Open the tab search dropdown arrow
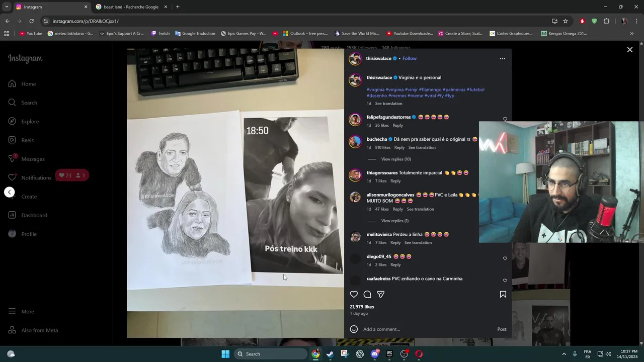 pos(6,7)
